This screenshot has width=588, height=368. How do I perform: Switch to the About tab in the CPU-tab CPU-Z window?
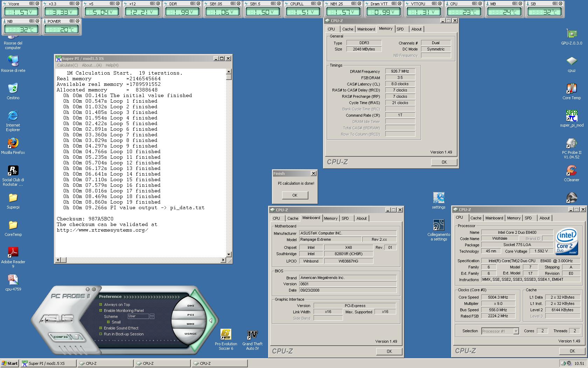coord(544,218)
